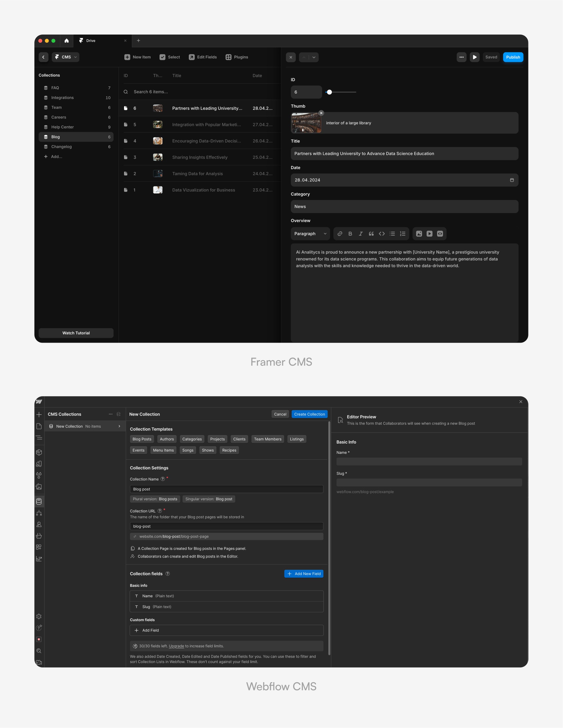
Task: Select the Link icon in Overview toolbar
Action: click(340, 233)
